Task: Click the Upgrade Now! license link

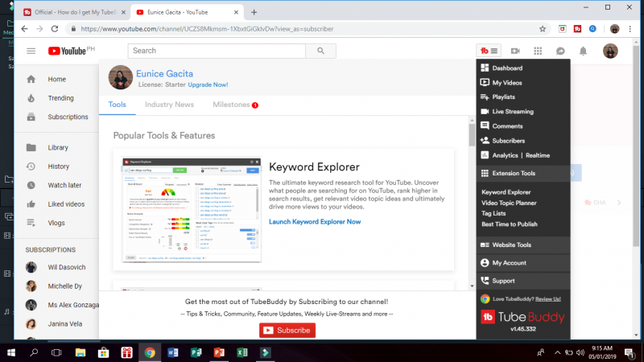Action: click(x=208, y=84)
